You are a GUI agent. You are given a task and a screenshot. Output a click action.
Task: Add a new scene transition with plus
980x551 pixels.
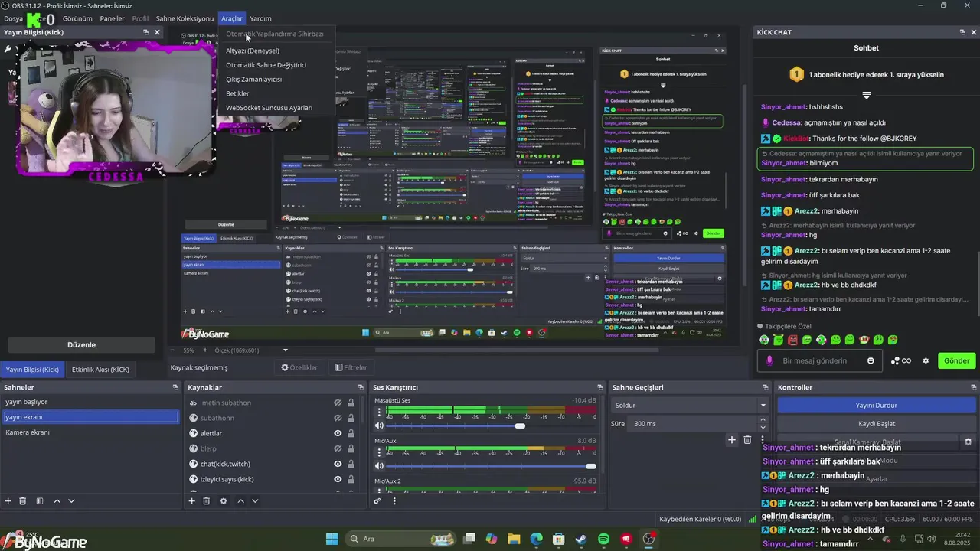(x=732, y=440)
